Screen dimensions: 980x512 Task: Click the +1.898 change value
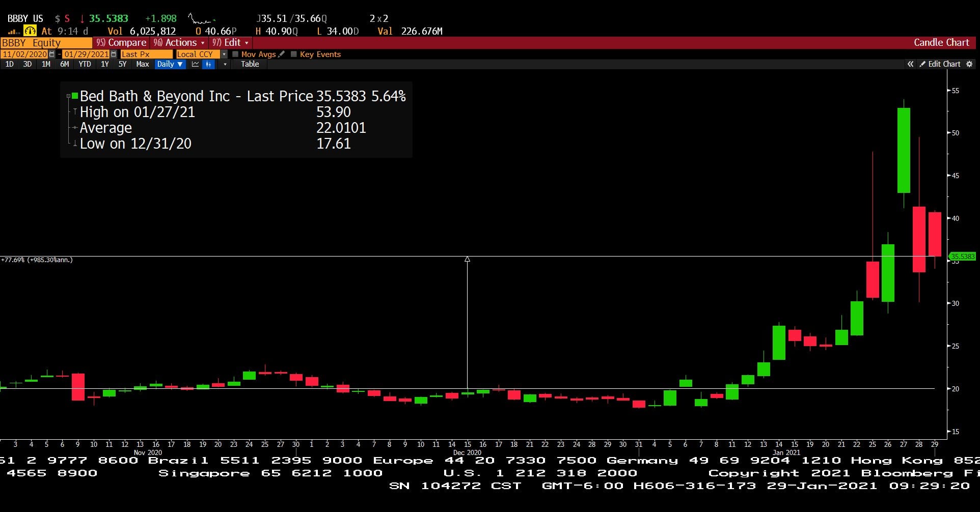(x=161, y=19)
